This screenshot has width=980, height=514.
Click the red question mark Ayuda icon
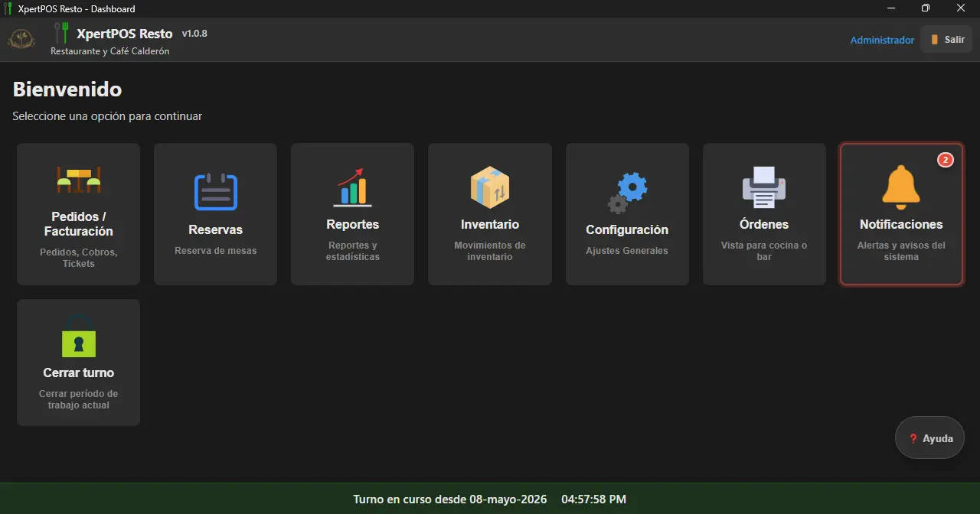(x=913, y=439)
